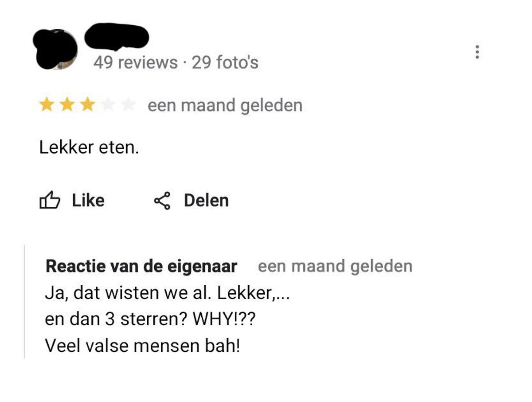Click the Delen share button label
The height and width of the screenshot is (402, 532).
click(206, 201)
